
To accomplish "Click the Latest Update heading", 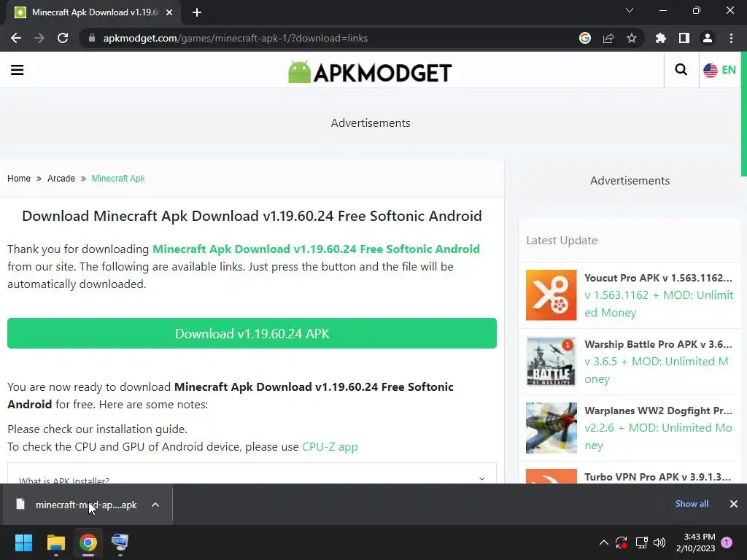I will (562, 241).
